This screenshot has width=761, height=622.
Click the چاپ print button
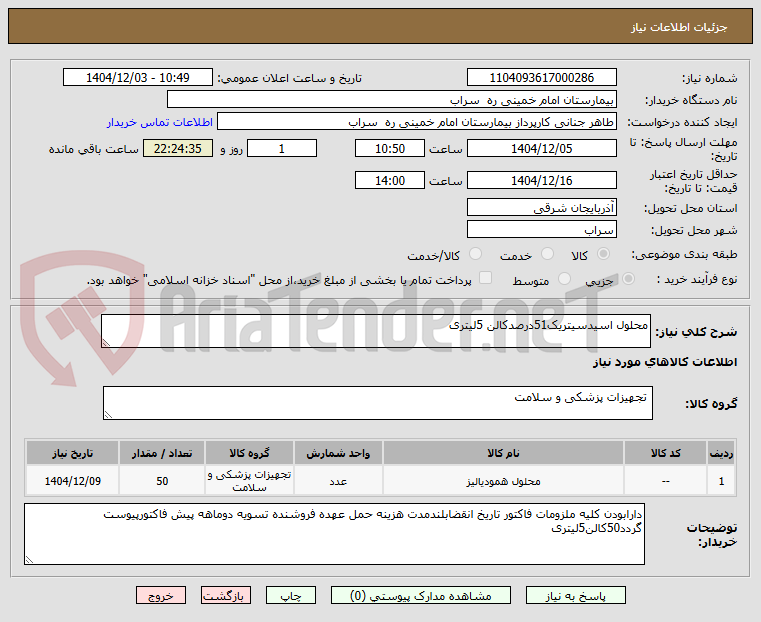(x=291, y=595)
